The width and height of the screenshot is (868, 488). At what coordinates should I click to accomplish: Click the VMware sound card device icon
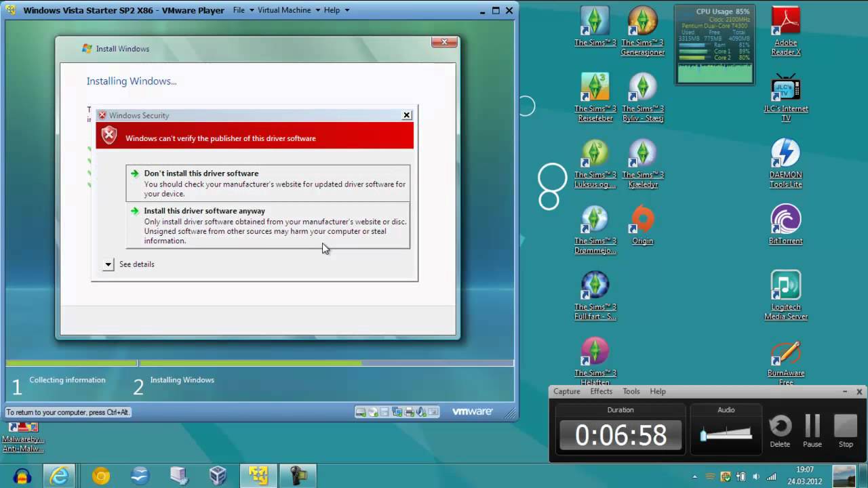[420, 411]
